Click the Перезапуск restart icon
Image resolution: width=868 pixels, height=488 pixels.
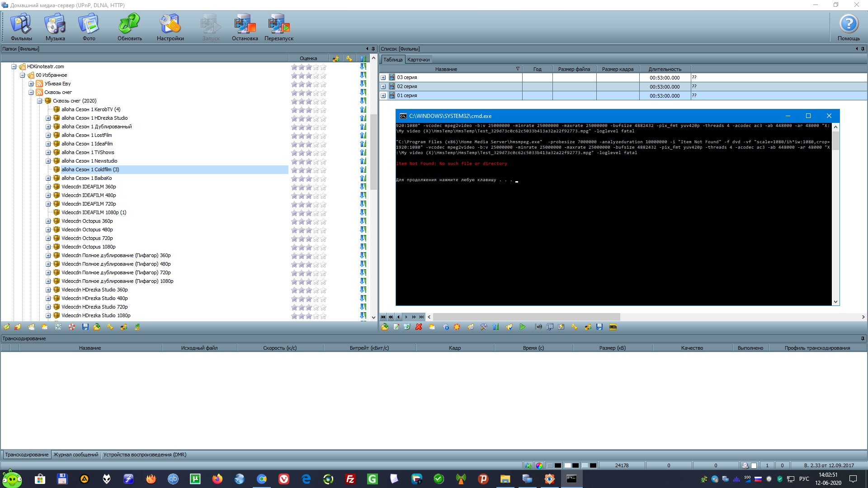[x=278, y=27]
